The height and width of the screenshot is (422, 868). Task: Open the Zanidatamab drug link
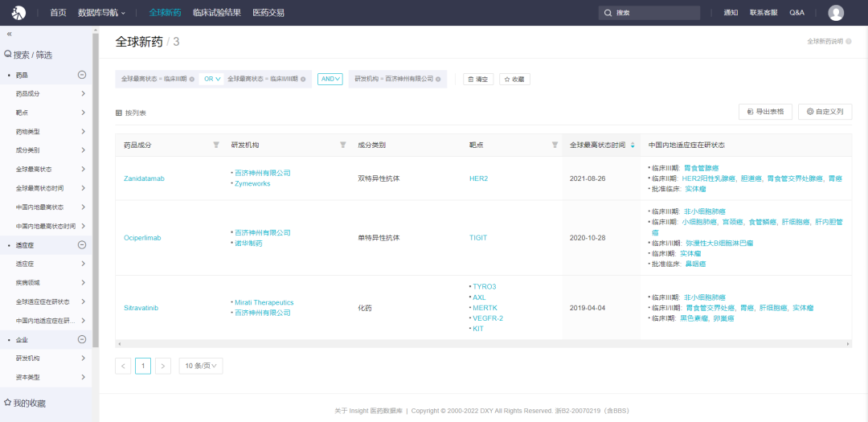(144, 178)
